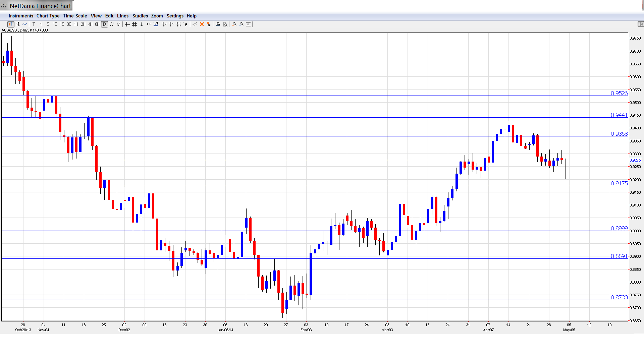Expand the Time Scale menu
The width and height of the screenshot is (644, 362).
(75, 16)
